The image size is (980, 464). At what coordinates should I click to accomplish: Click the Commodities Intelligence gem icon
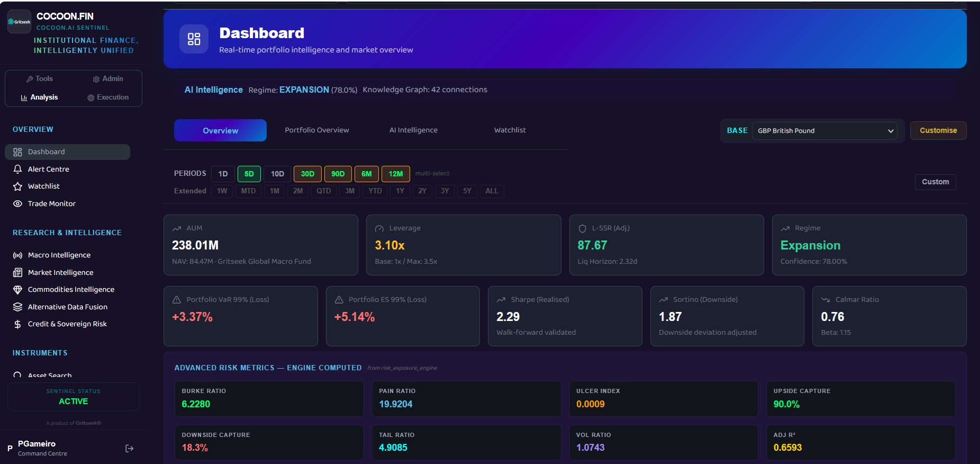(x=17, y=290)
